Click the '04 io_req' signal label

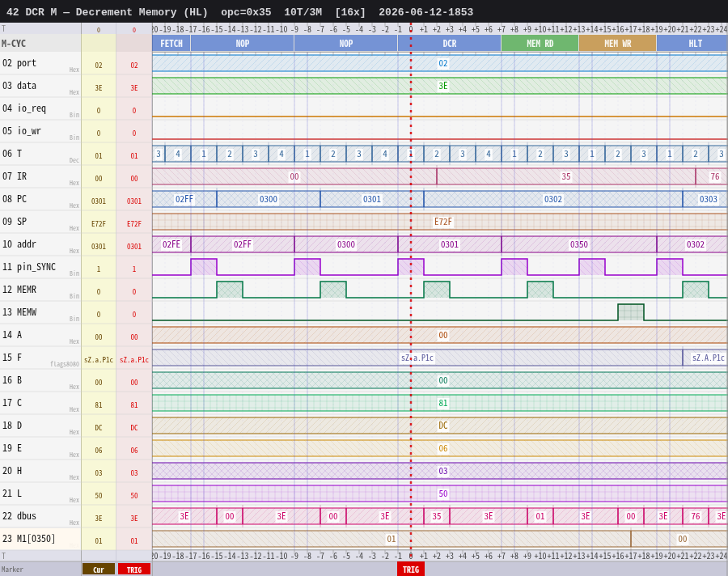24,108
